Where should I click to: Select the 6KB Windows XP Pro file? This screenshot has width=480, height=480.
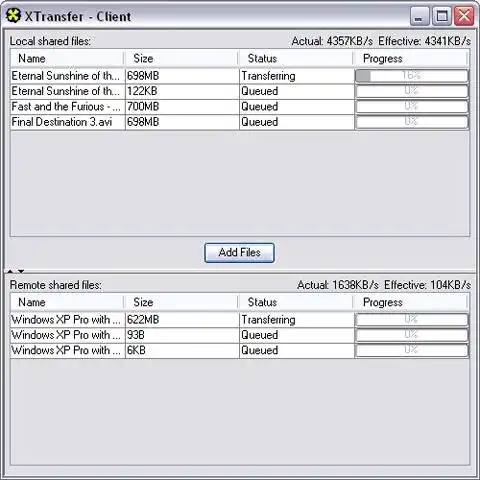click(240, 350)
